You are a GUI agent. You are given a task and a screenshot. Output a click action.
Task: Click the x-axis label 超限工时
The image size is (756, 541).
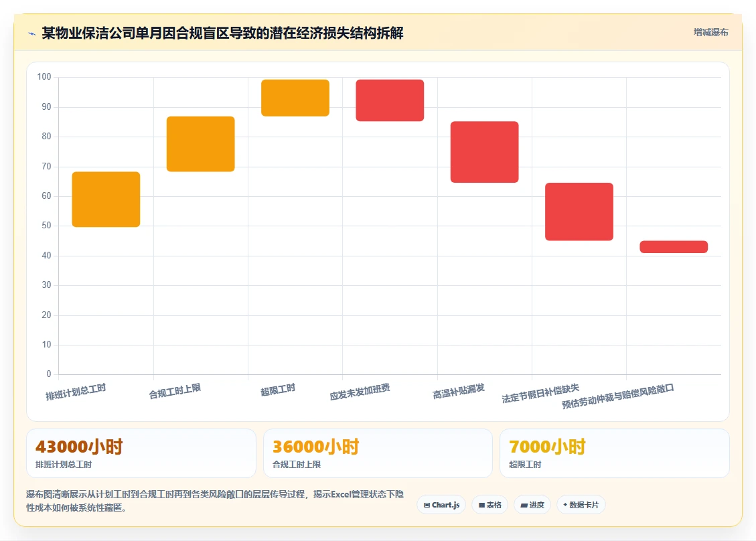pyautogui.click(x=278, y=390)
